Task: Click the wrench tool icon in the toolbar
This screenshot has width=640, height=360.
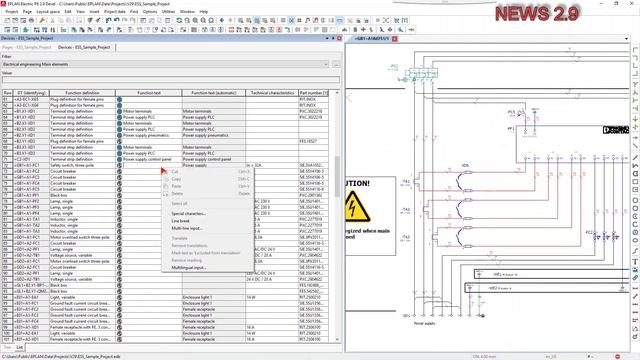Action: (42, 20)
